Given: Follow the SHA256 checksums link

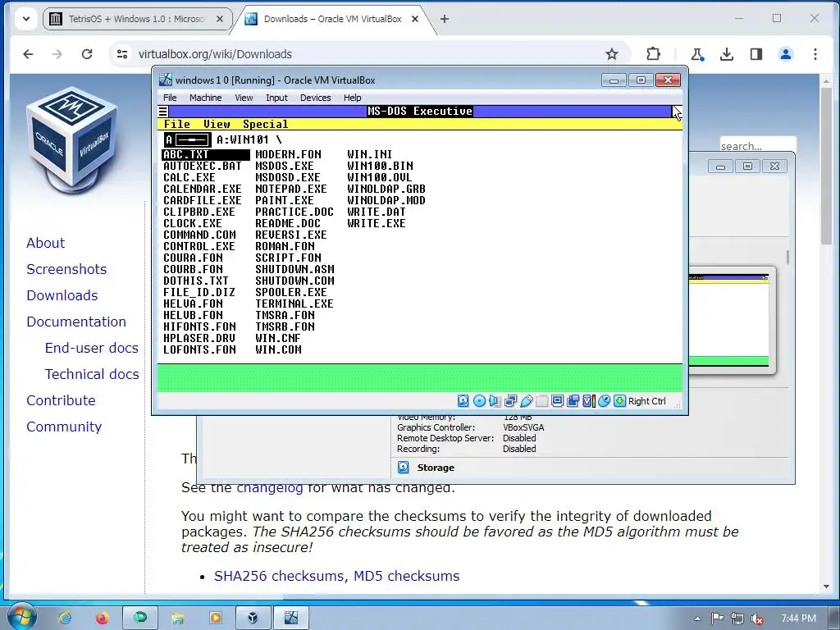Looking at the screenshot, I should [279, 576].
